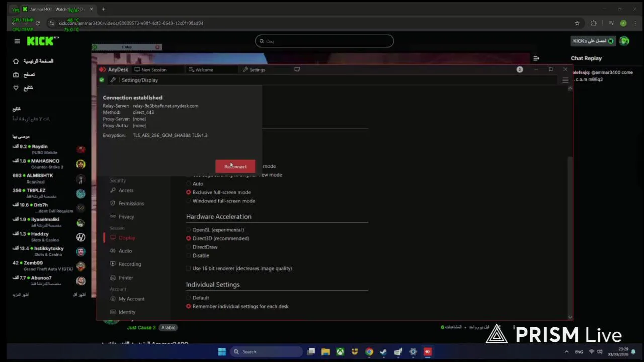644x362 pixels.
Task: Open a new Chrome tab
Action: pyautogui.click(x=103, y=9)
